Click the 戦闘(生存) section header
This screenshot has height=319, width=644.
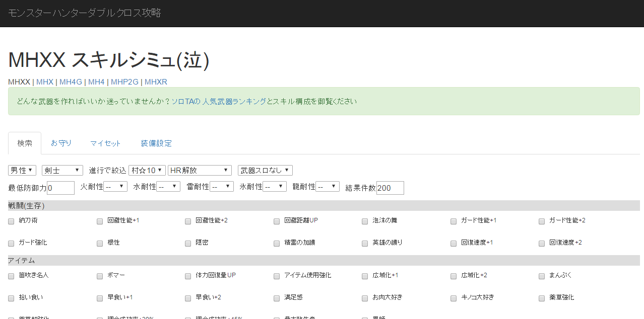click(324, 205)
